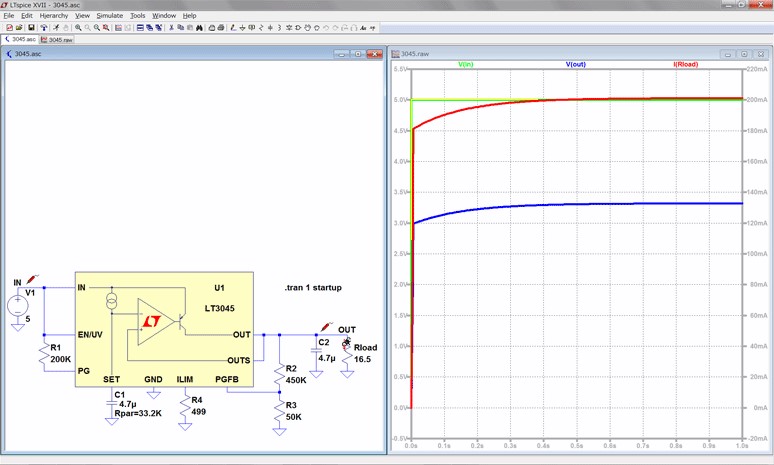The height and width of the screenshot is (465, 774).
Task: Open the Hierarchy menu
Action: coord(54,16)
